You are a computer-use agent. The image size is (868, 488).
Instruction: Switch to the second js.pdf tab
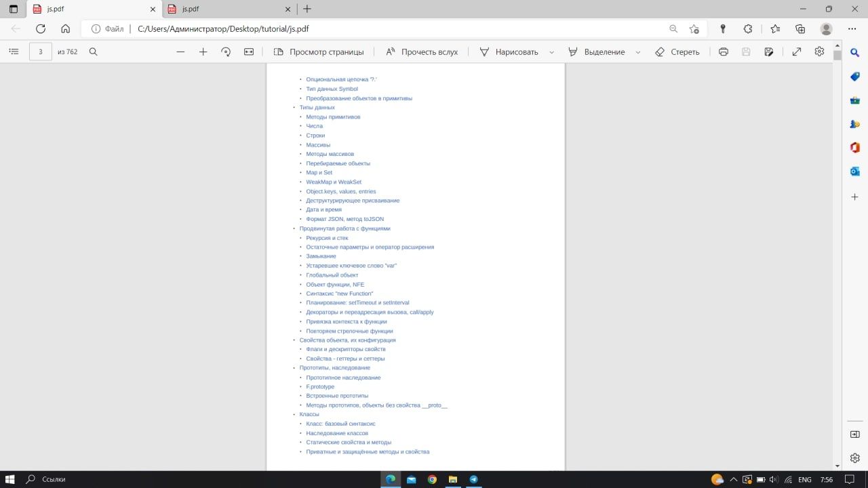(229, 9)
